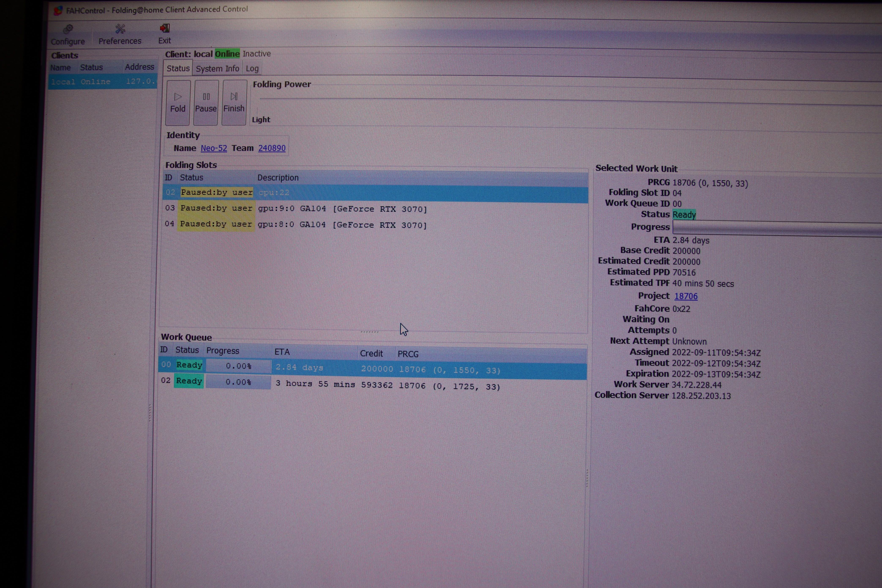882x588 pixels.
Task: Open the Neo-52 identity name link
Action: pos(214,148)
